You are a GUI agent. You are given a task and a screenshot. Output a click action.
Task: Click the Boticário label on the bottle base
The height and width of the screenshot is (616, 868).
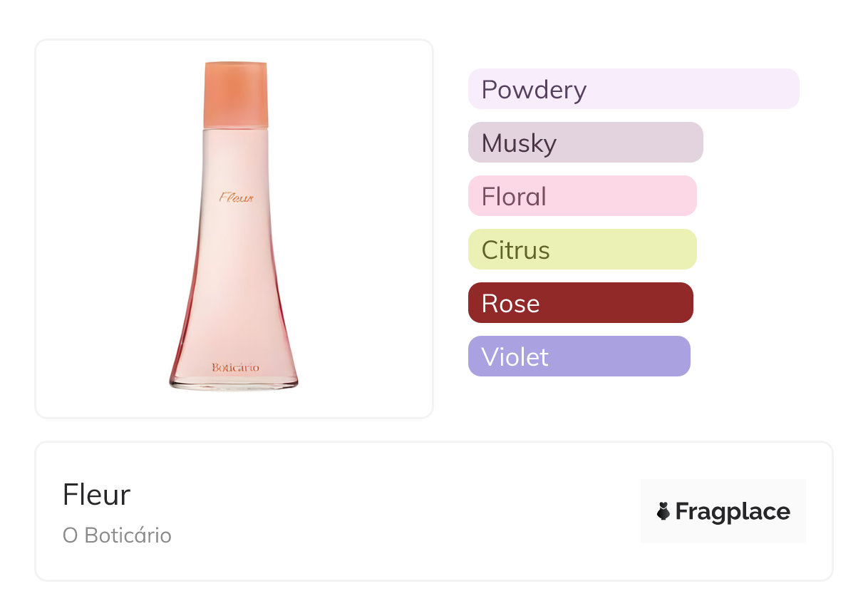(235, 367)
